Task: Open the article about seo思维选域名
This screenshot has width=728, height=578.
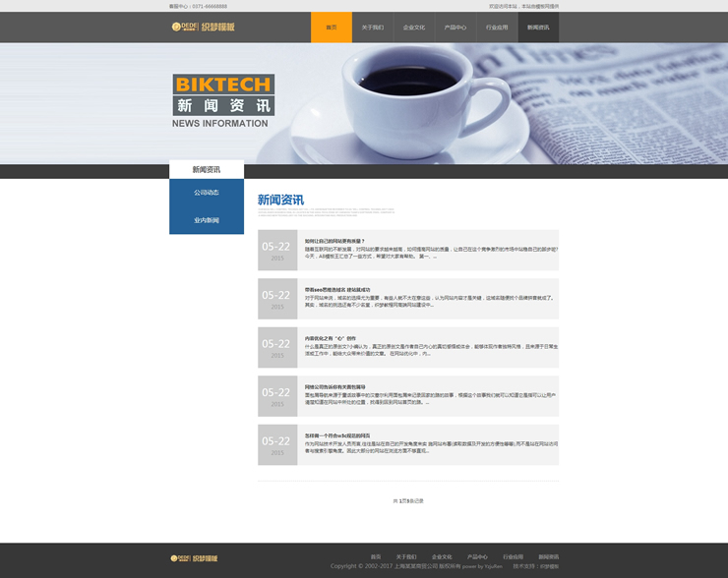Action: 337,290
